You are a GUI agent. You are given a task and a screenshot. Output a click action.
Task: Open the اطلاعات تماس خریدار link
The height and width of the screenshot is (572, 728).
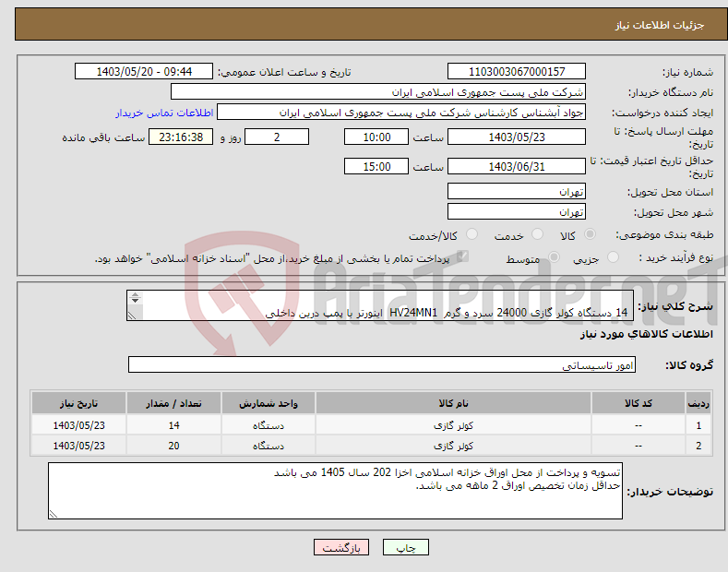(164, 113)
